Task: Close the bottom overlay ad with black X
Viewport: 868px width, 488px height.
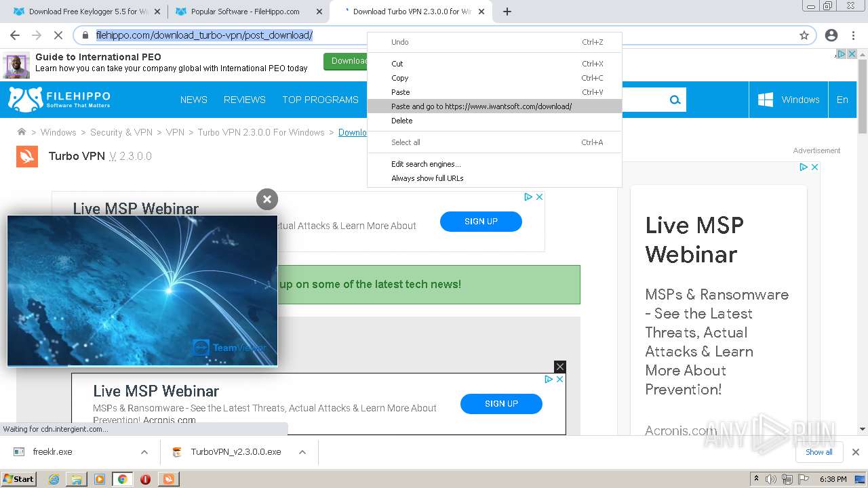Action: coord(559,367)
